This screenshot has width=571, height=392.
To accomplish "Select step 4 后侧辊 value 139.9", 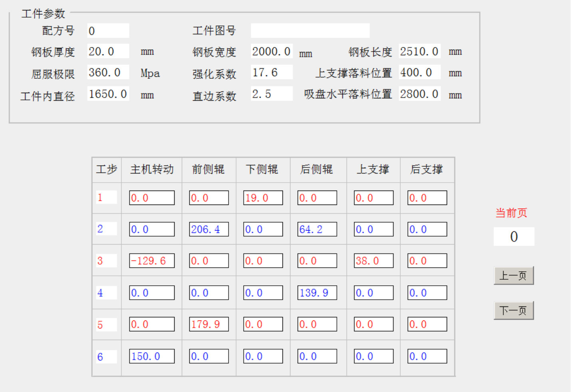I will click(x=317, y=293).
